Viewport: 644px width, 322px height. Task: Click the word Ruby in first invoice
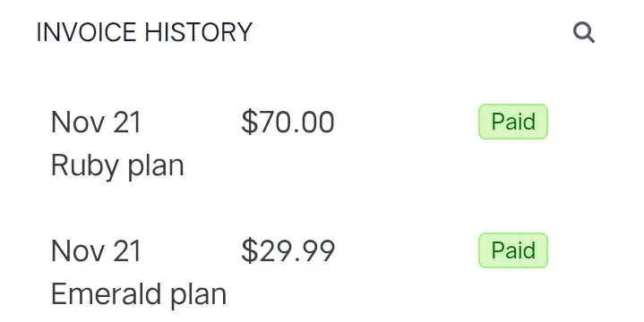85,166
